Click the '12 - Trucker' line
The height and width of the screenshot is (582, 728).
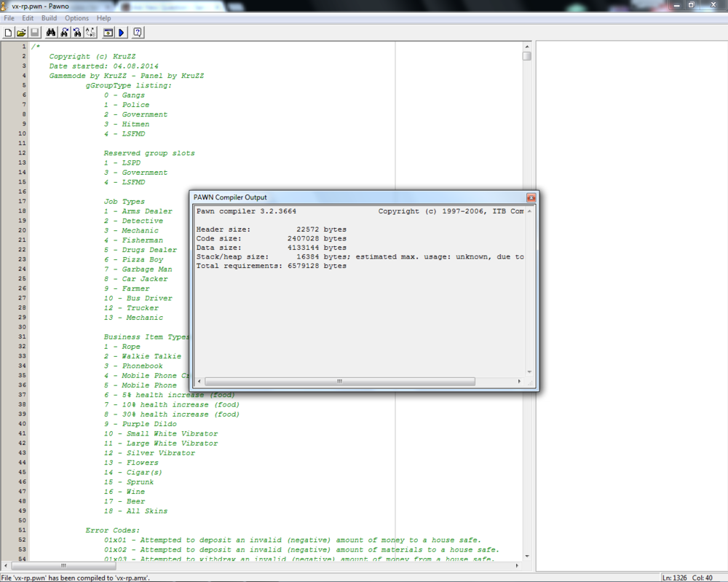pyautogui.click(x=131, y=308)
